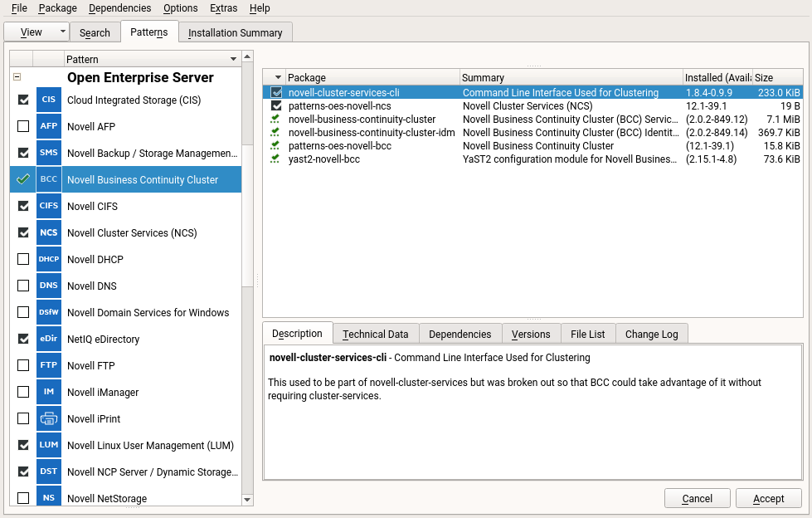Click the iPrint printer icon
This screenshot has height=518, width=812.
[49, 419]
